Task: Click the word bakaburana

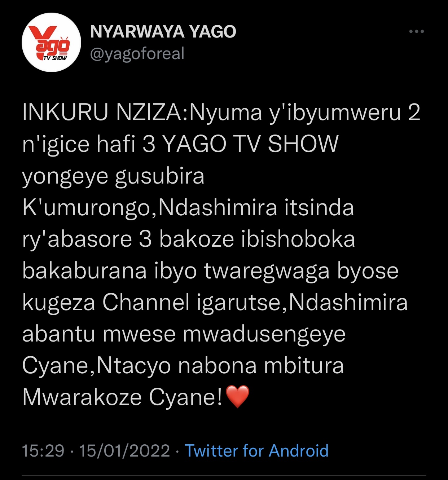Action: (84, 270)
